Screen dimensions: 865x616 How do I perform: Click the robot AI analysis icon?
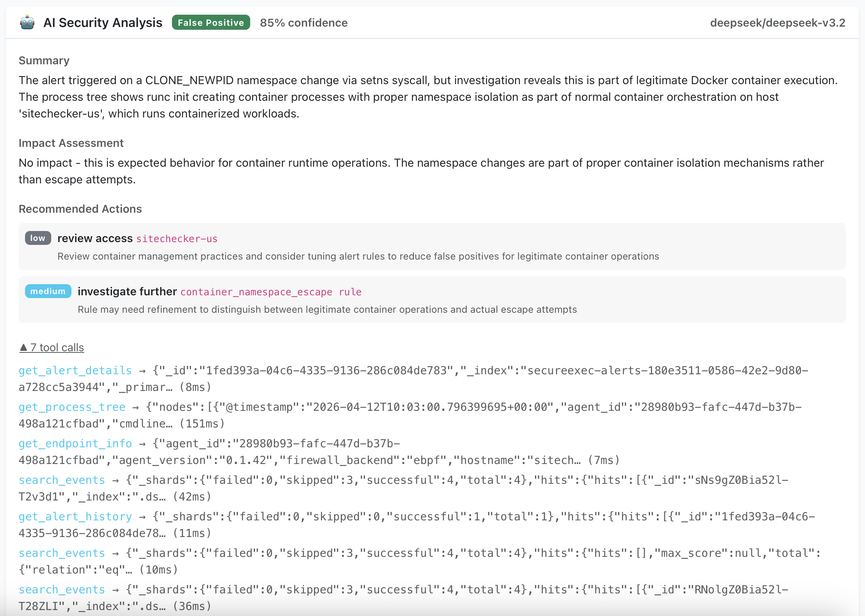[27, 23]
